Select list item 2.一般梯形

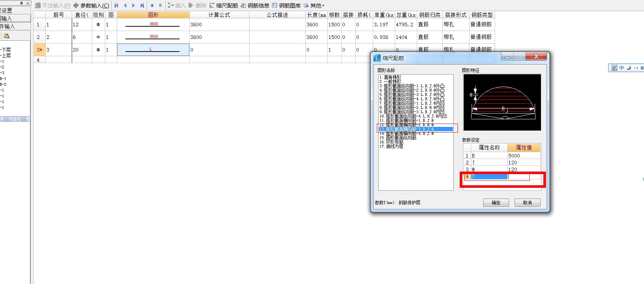click(x=390, y=81)
